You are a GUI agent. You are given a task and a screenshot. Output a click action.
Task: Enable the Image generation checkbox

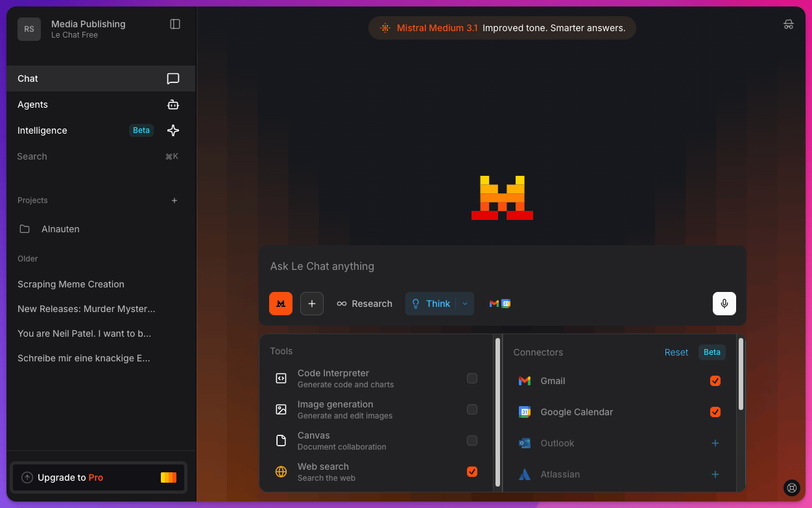pyautogui.click(x=472, y=409)
